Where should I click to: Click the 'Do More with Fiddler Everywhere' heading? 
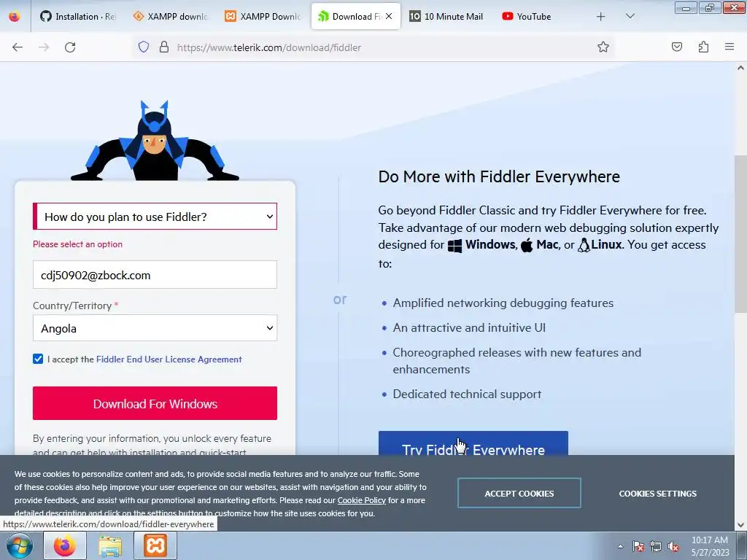pyautogui.click(x=499, y=176)
